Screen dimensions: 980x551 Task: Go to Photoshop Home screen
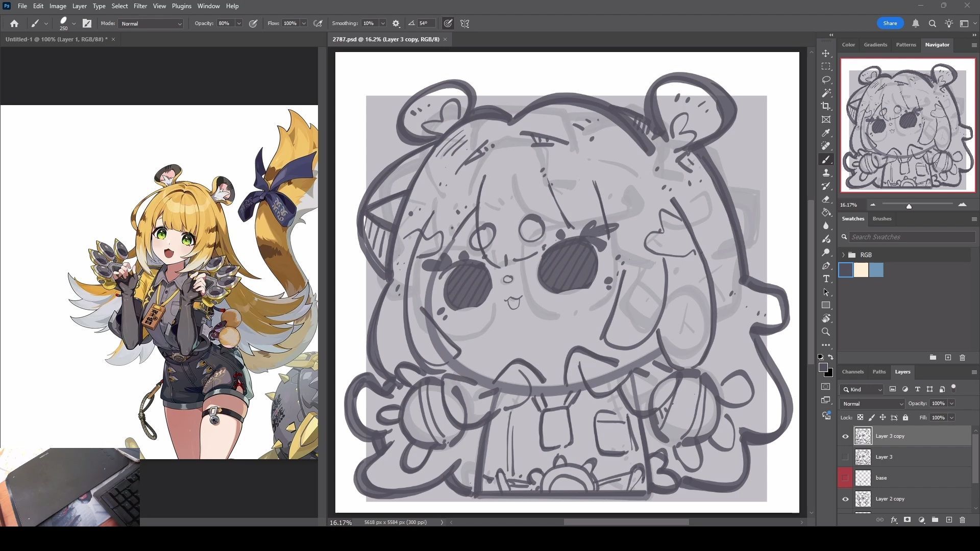[x=14, y=23]
